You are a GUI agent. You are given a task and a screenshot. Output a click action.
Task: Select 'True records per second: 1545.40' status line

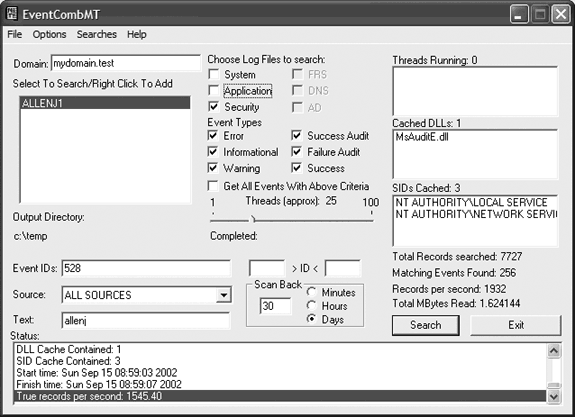point(280,396)
